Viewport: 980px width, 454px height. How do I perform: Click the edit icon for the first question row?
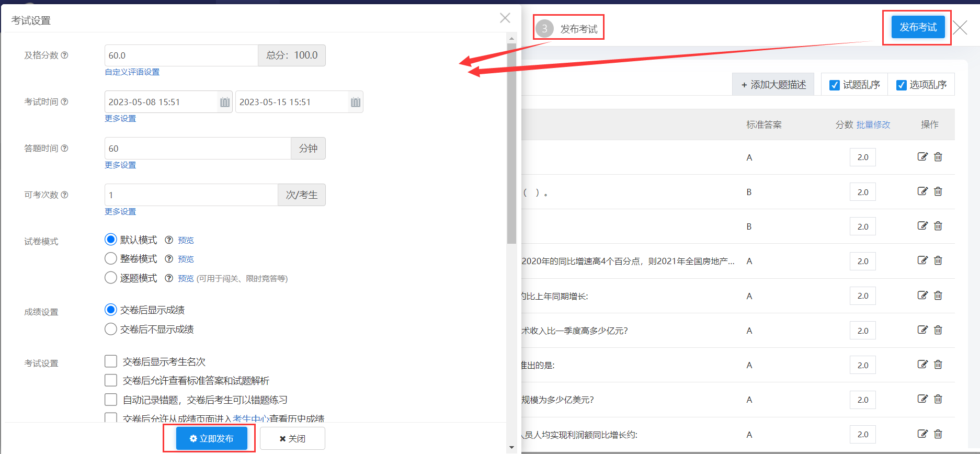tap(922, 157)
